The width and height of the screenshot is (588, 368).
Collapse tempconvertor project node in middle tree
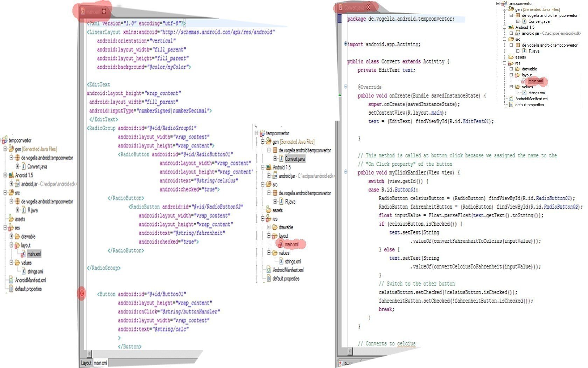coord(257,133)
